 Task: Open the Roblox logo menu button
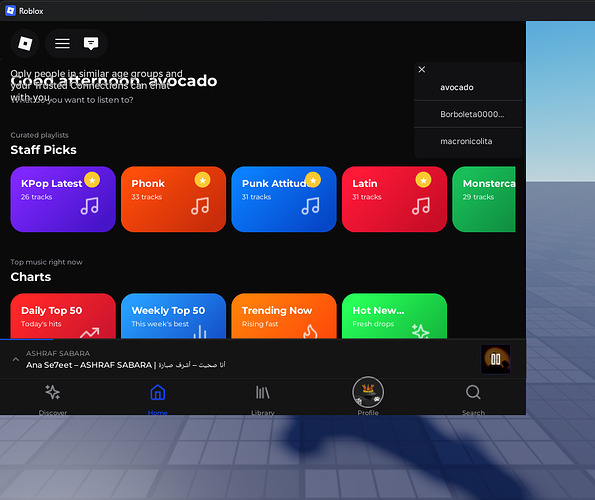coord(25,43)
